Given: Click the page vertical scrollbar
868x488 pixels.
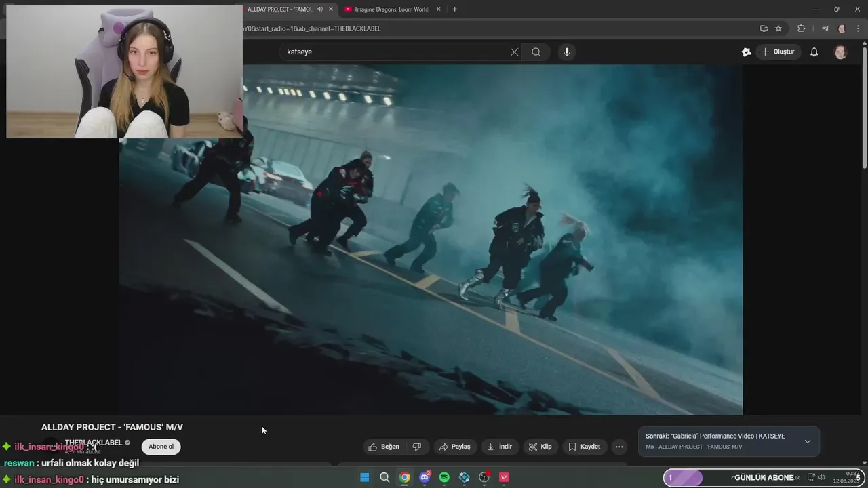Looking at the screenshot, I should pyautogui.click(x=864, y=108).
